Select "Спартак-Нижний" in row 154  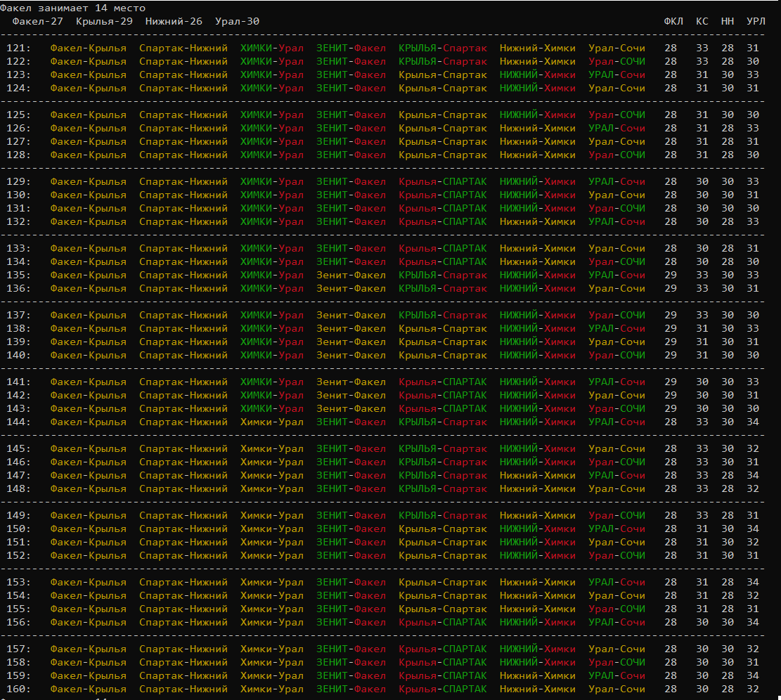[x=183, y=595]
